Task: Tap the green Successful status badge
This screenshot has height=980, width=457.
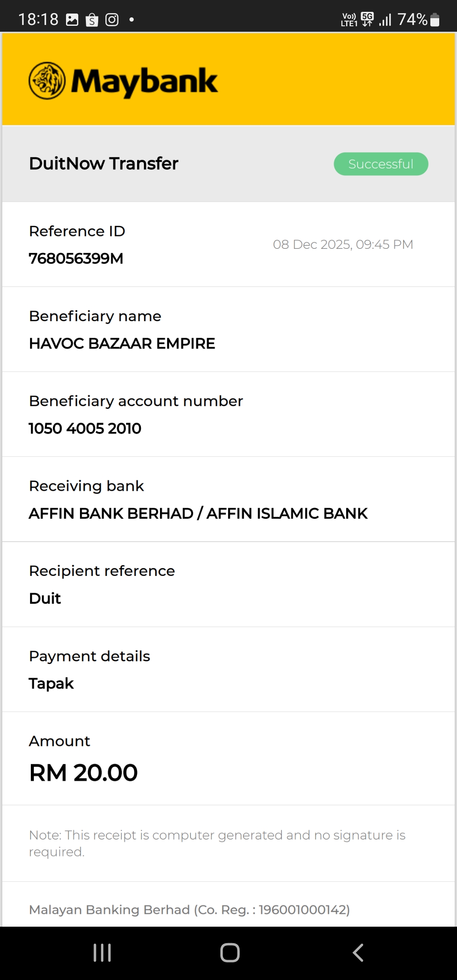Action: click(x=381, y=164)
